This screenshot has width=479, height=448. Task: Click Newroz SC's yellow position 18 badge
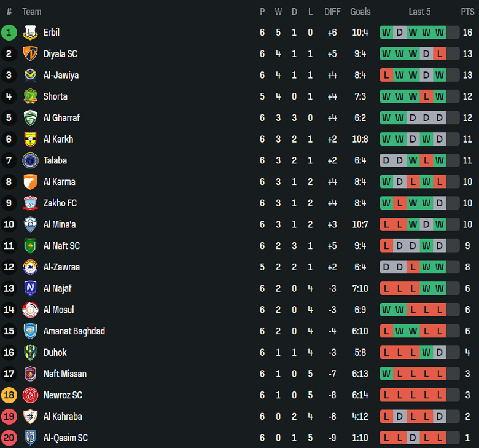[9, 395]
